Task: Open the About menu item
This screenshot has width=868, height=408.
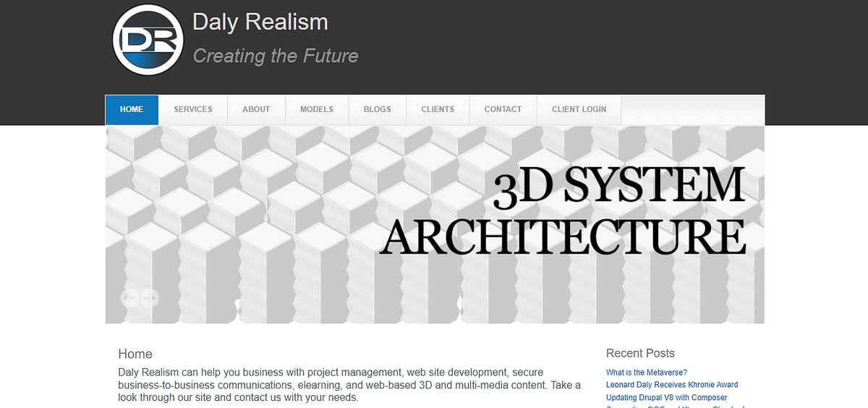Action: pos(256,109)
